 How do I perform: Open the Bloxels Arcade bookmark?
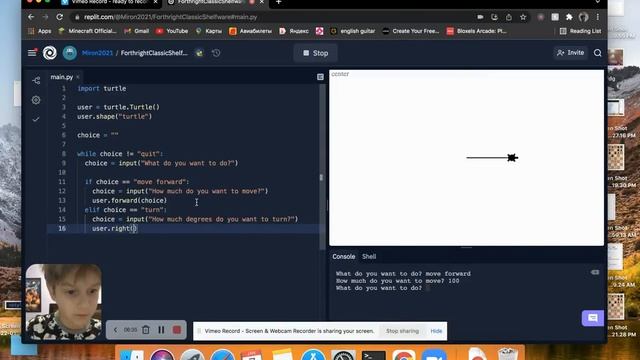(477, 31)
